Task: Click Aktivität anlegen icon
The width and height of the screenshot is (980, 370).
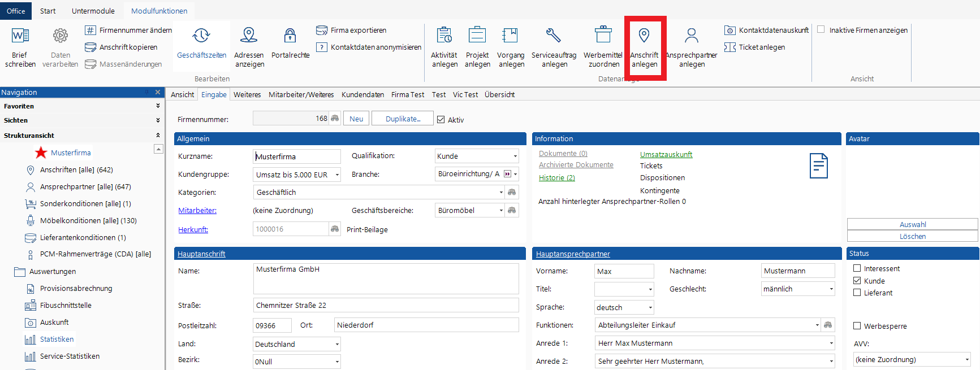Action: (444, 36)
